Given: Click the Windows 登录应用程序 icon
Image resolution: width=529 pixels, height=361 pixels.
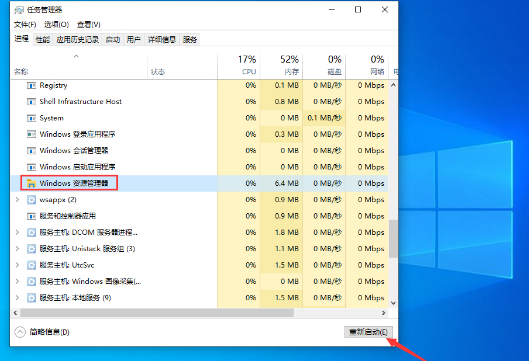Looking at the screenshot, I should click(31, 135).
